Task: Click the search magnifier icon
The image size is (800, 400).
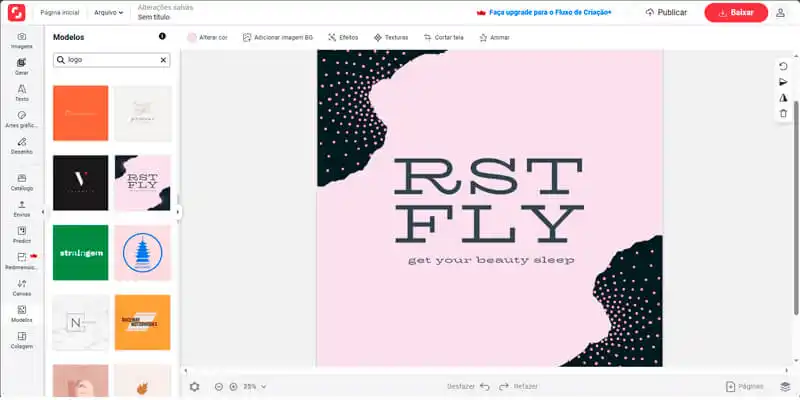Action: coord(61,60)
